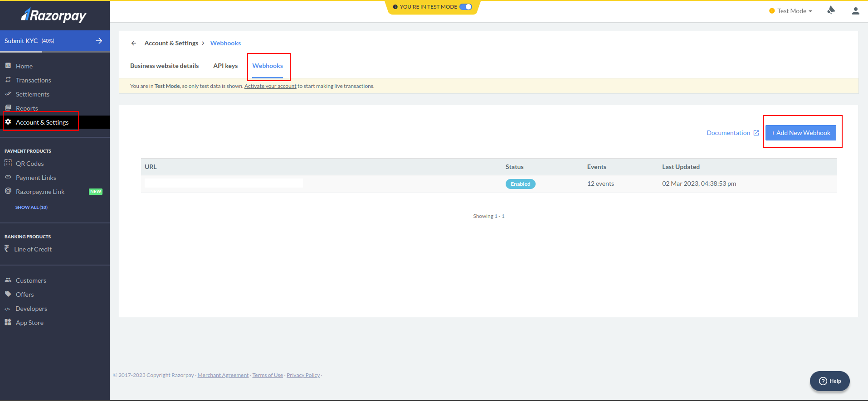Open the announcements icon in top bar
The height and width of the screenshot is (401, 868).
point(831,10)
